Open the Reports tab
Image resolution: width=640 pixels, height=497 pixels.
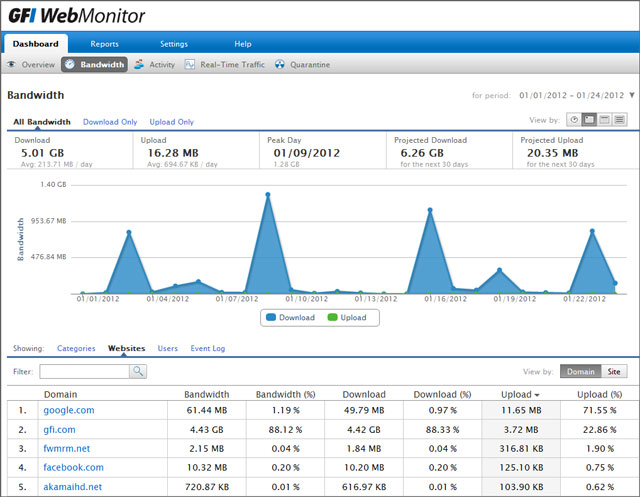pos(104,44)
